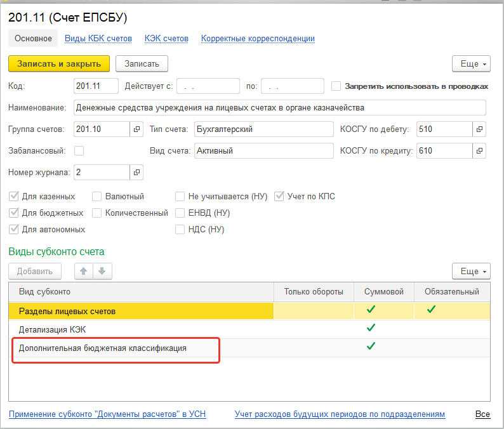Open the Номер журнала selection icon
This screenshot has width=504, height=429.
click(x=136, y=173)
